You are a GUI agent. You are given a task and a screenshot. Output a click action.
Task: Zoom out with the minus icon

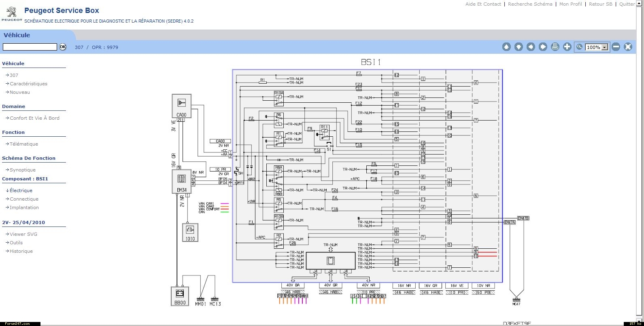(616, 47)
